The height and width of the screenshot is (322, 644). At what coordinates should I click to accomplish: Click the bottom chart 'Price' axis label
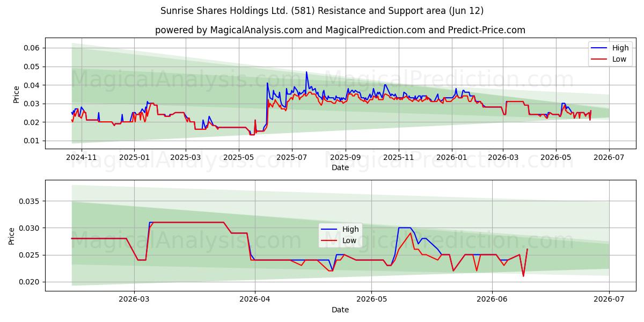(12, 236)
